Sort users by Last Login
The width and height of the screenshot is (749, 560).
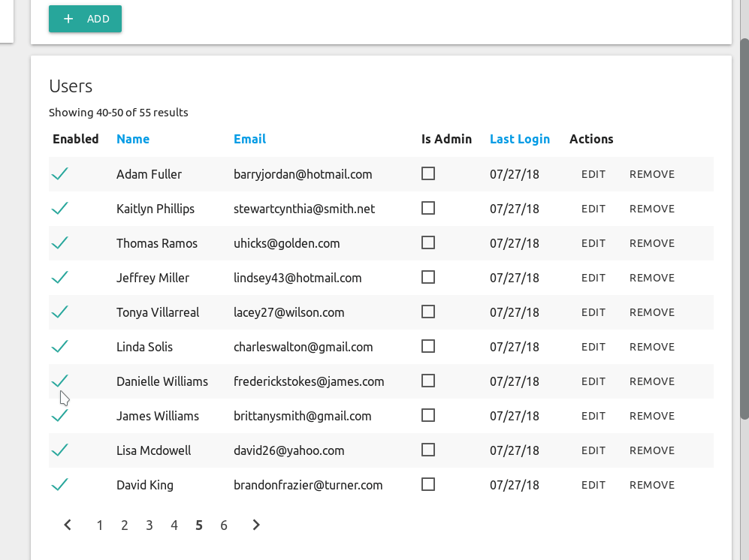(x=520, y=139)
